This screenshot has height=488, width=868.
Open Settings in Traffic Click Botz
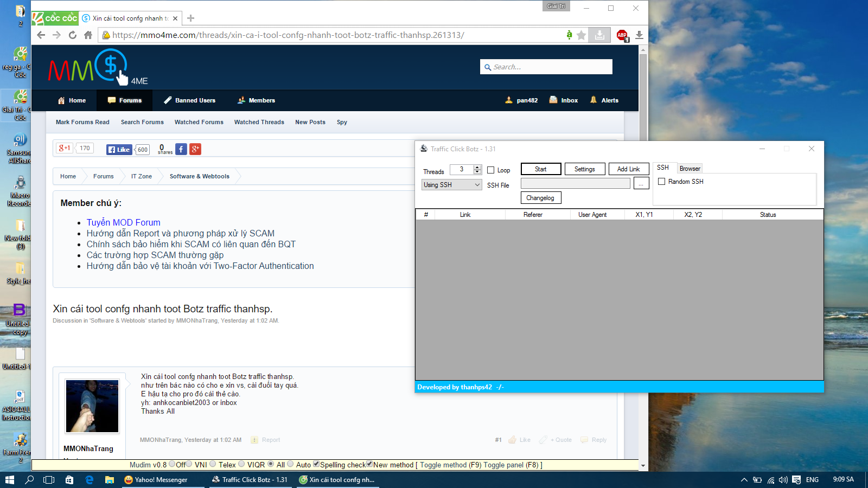(x=585, y=169)
